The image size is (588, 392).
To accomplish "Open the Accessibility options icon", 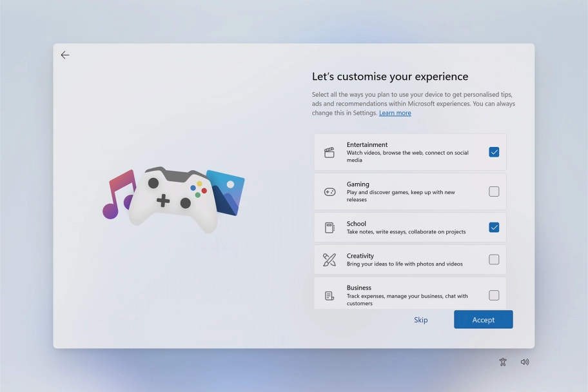I will pos(503,362).
